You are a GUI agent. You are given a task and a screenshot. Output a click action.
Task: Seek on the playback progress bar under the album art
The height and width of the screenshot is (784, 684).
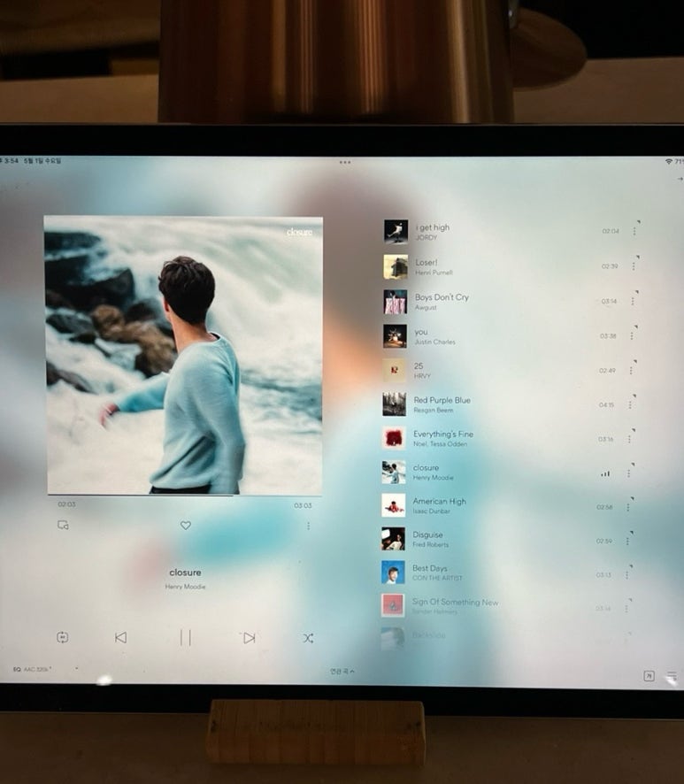coord(185,496)
